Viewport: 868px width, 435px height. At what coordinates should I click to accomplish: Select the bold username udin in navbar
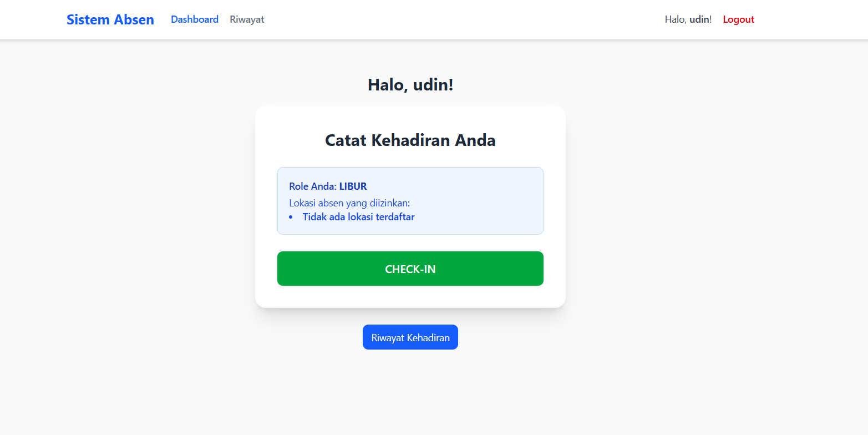pos(699,19)
